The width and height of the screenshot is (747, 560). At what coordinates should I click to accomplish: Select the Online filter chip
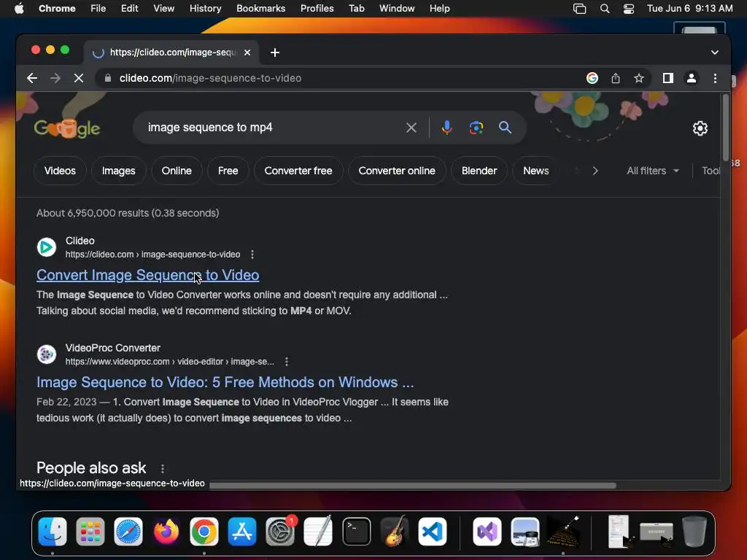pos(177,171)
